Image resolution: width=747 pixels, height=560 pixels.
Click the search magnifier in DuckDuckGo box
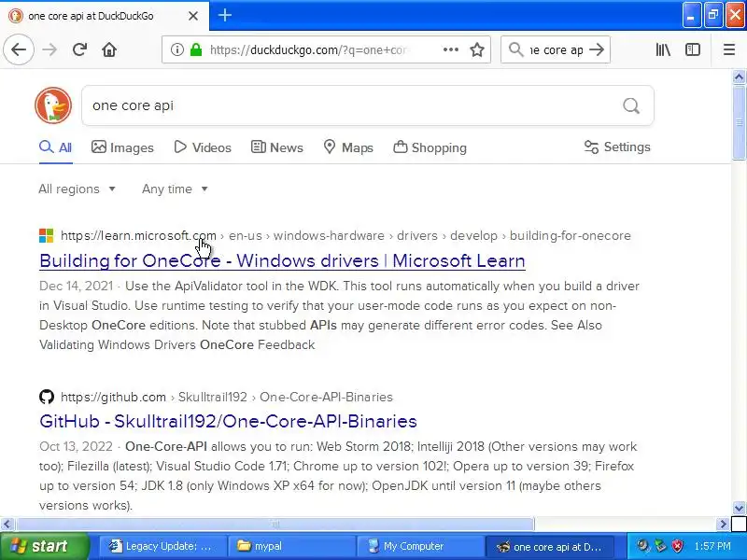coord(631,105)
